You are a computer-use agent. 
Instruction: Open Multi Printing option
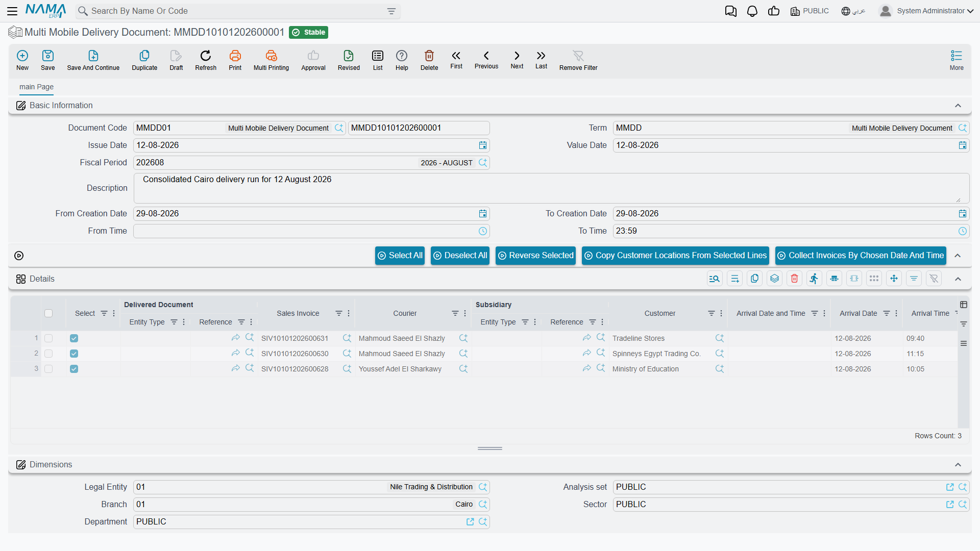[271, 60]
